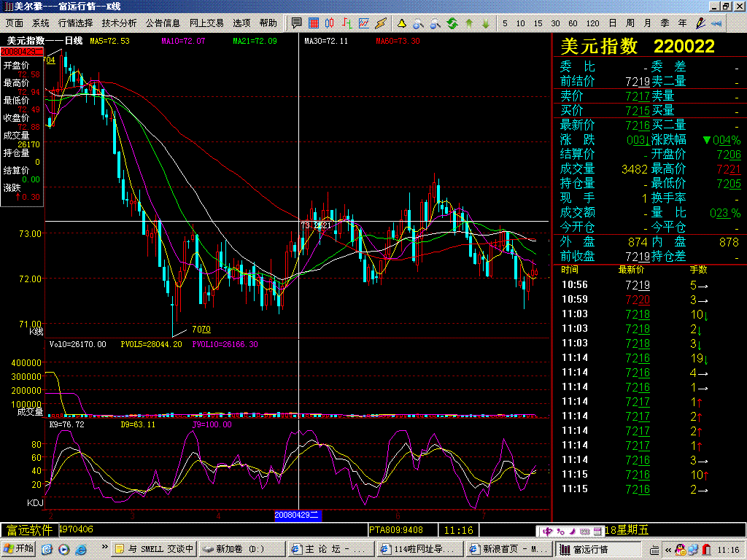Click Internet Explorer quick launch icon
This screenshot has width=747, height=560.
(81, 550)
